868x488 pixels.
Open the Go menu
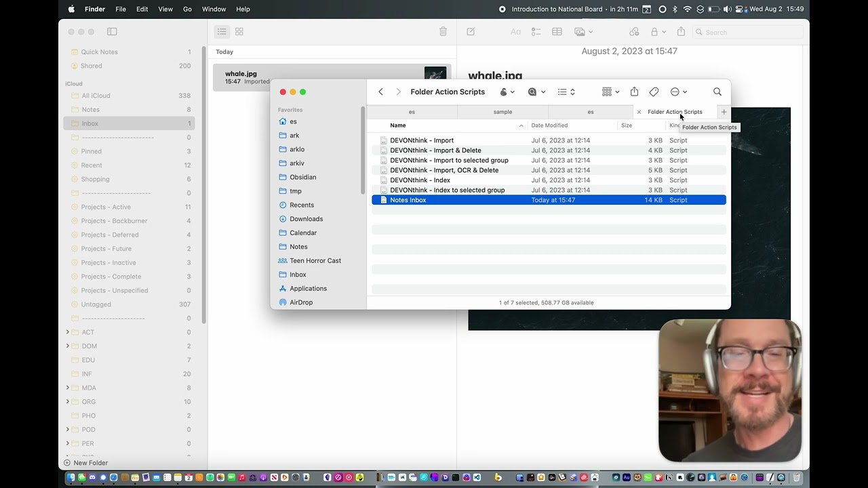187,9
